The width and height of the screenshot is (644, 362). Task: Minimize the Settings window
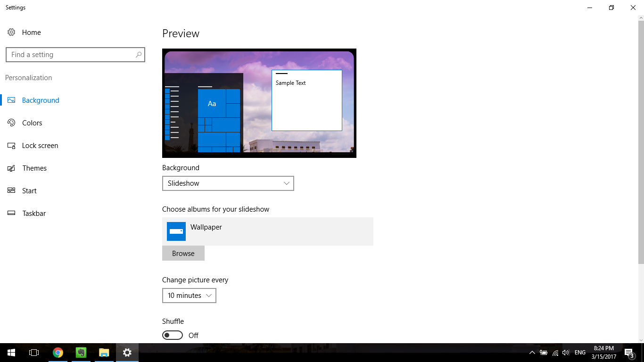(590, 8)
